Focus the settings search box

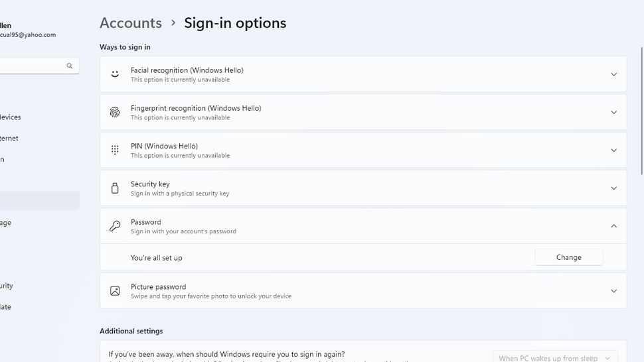click(33, 66)
